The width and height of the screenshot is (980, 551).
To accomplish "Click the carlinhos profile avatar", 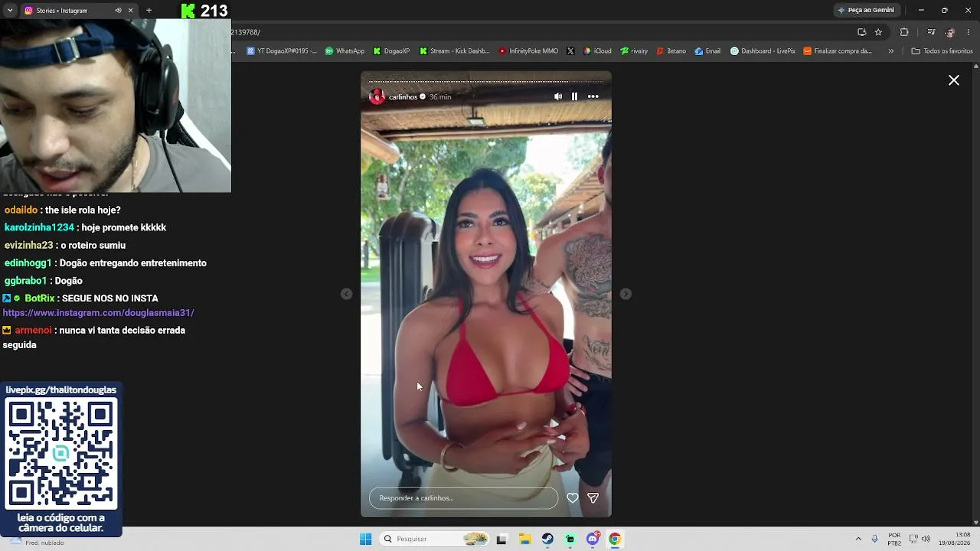I will (x=377, y=96).
